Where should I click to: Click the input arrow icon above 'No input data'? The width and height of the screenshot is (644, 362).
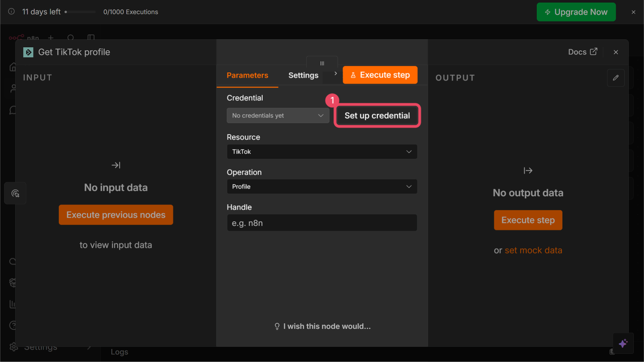(116, 165)
